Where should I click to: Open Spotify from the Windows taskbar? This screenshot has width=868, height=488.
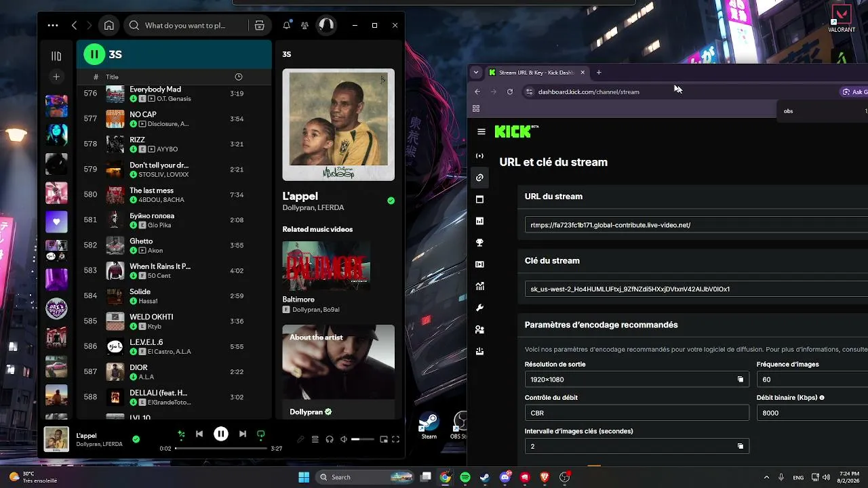coord(465,477)
